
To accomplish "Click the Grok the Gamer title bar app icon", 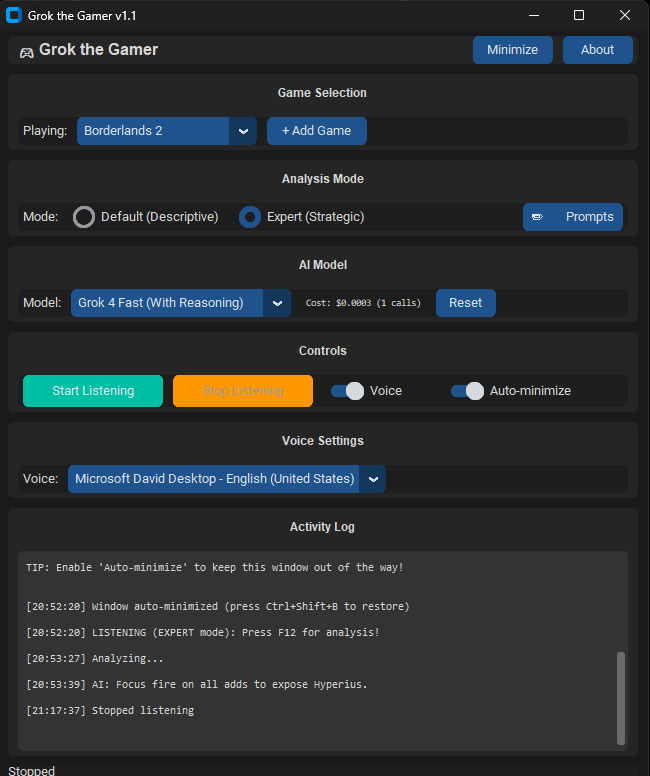I will (x=14, y=15).
